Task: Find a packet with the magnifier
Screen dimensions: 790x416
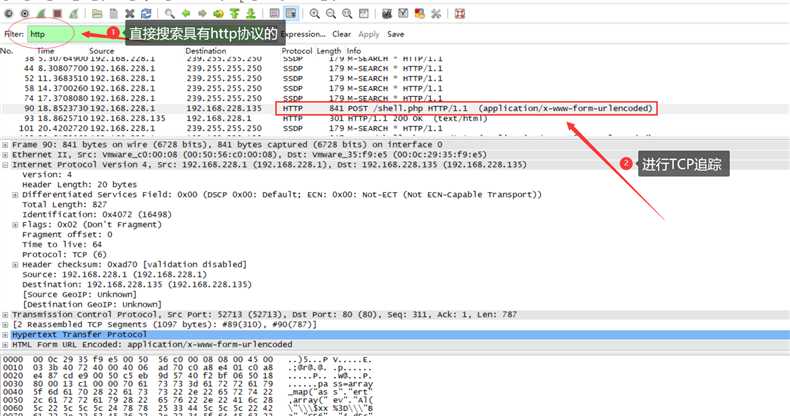Action: pyautogui.click(x=169, y=14)
